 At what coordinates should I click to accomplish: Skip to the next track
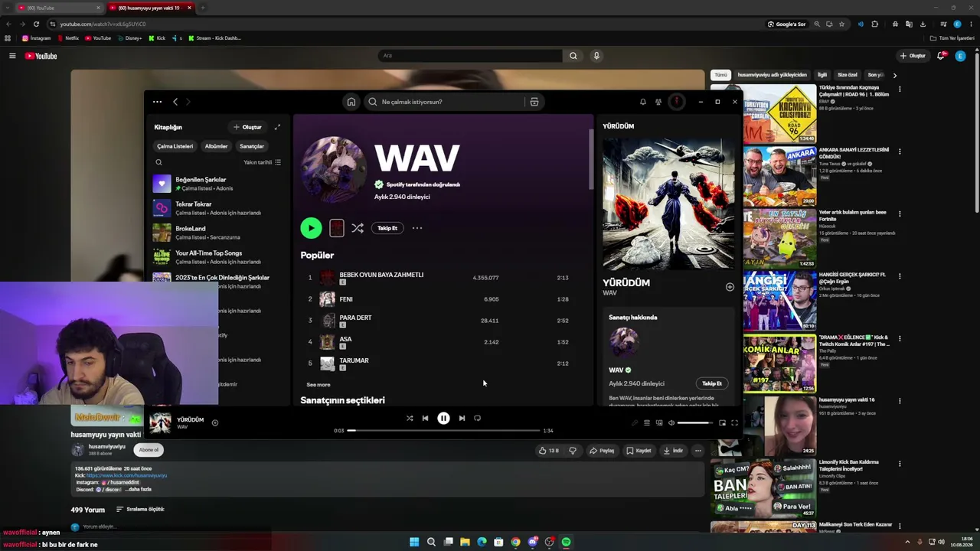(x=462, y=419)
